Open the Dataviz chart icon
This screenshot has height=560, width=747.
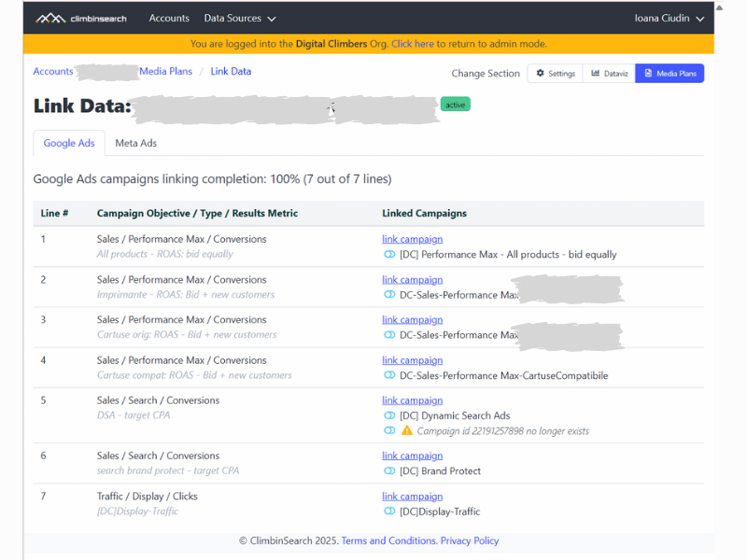point(595,74)
